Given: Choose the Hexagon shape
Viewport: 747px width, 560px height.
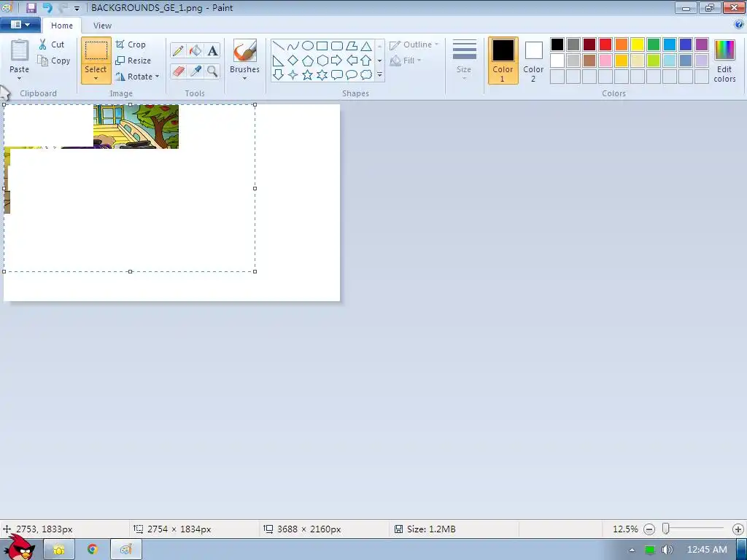Looking at the screenshot, I should pyautogui.click(x=322, y=61).
